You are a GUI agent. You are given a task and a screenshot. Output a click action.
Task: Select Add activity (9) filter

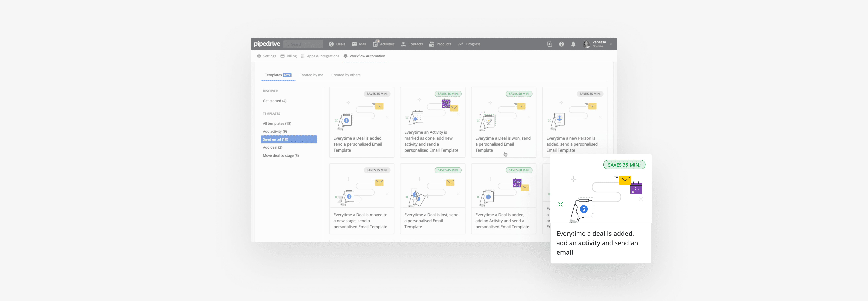tap(275, 131)
